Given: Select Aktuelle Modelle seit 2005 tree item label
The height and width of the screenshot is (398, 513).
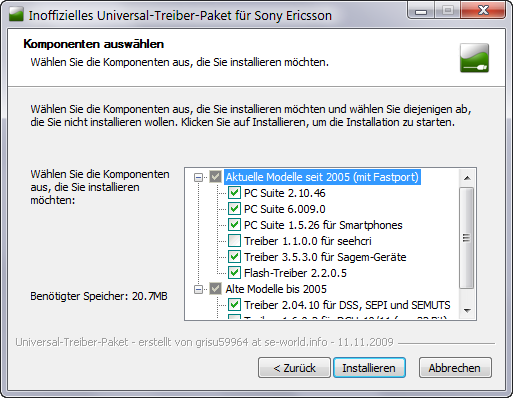Looking at the screenshot, I should 322,177.
